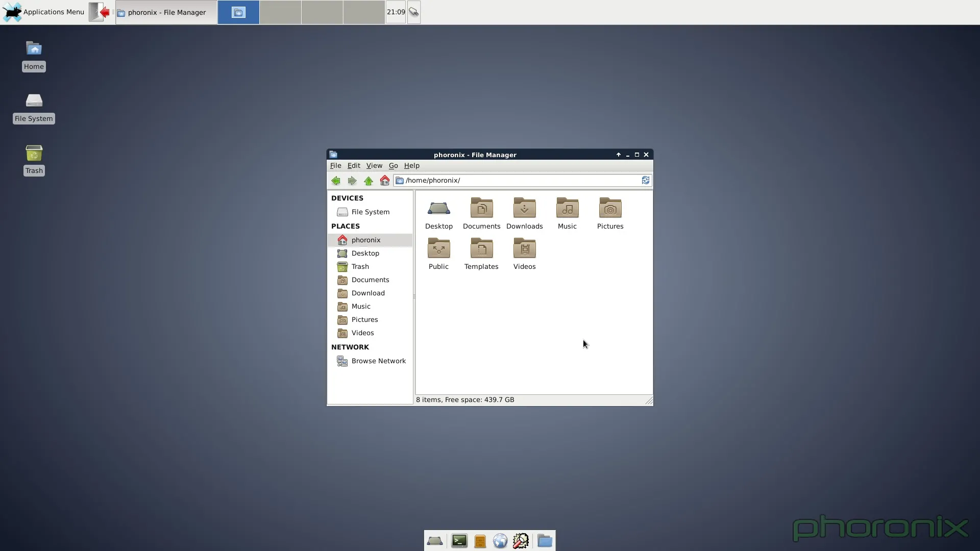This screenshot has height=551, width=980.
Task: Click the show desktop icon in the dock
Action: point(435,541)
